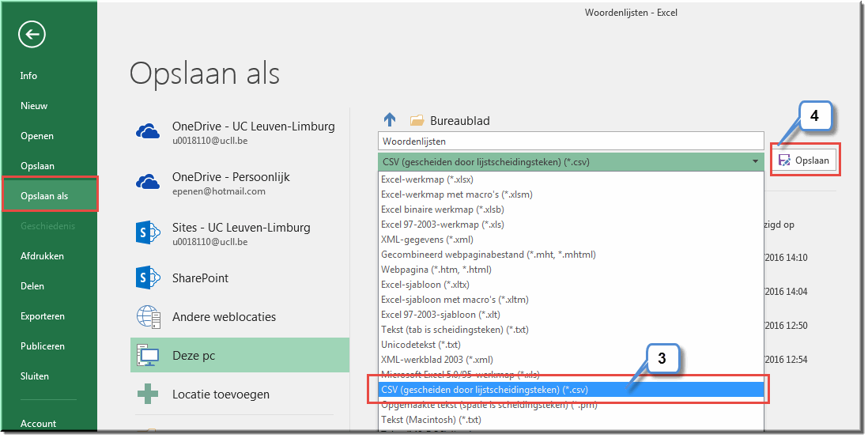This screenshot has height=438, width=868.
Task: Open the Info backstage page
Action: tap(28, 76)
